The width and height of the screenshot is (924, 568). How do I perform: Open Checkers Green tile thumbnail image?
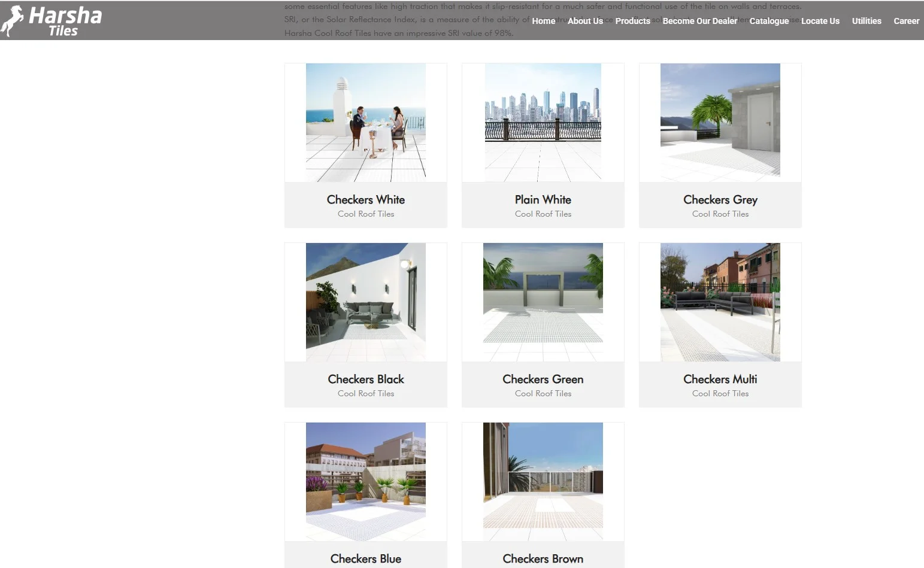pos(543,302)
